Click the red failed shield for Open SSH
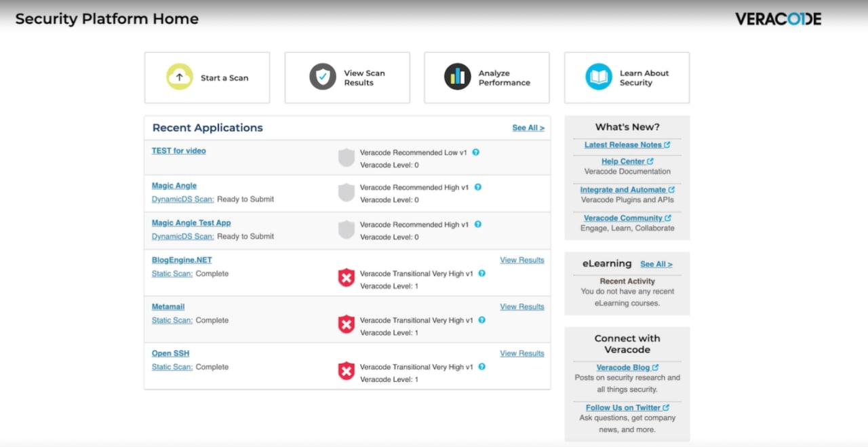 point(347,371)
